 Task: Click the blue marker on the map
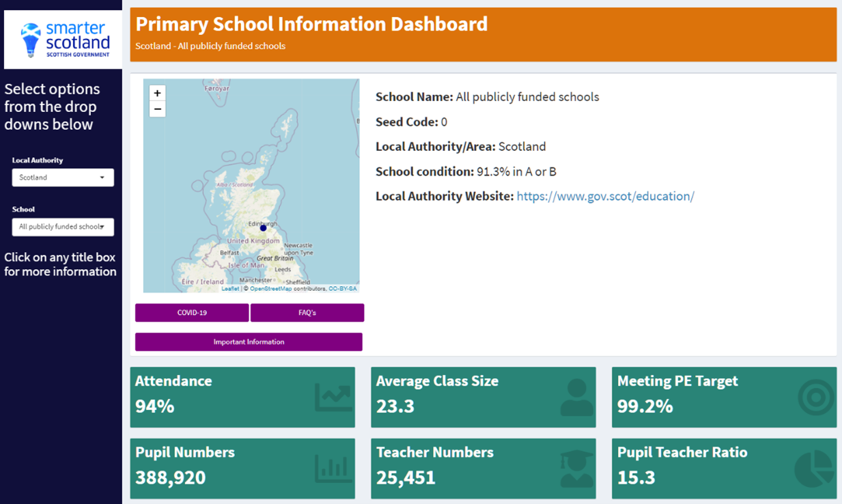[263, 228]
